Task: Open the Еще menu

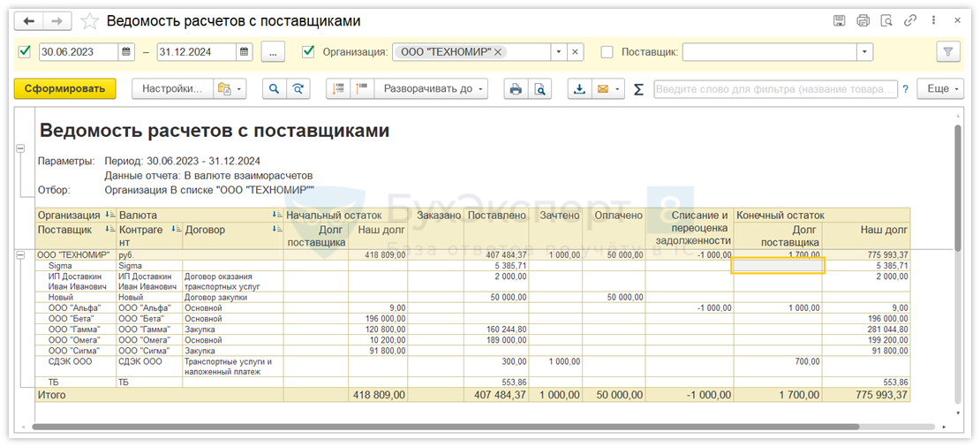Action: point(943,89)
